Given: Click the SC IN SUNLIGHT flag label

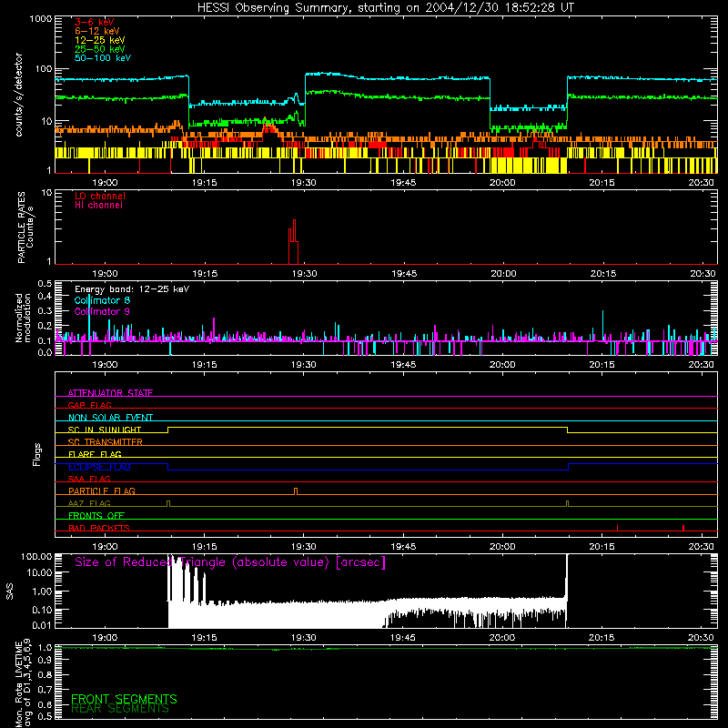Looking at the screenshot, I should pyautogui.click(x=105, y=430).
